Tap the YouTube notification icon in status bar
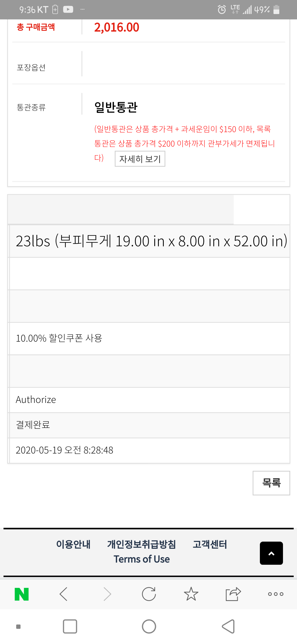Screen dimensions: 297x644 [x=68, y=9]
